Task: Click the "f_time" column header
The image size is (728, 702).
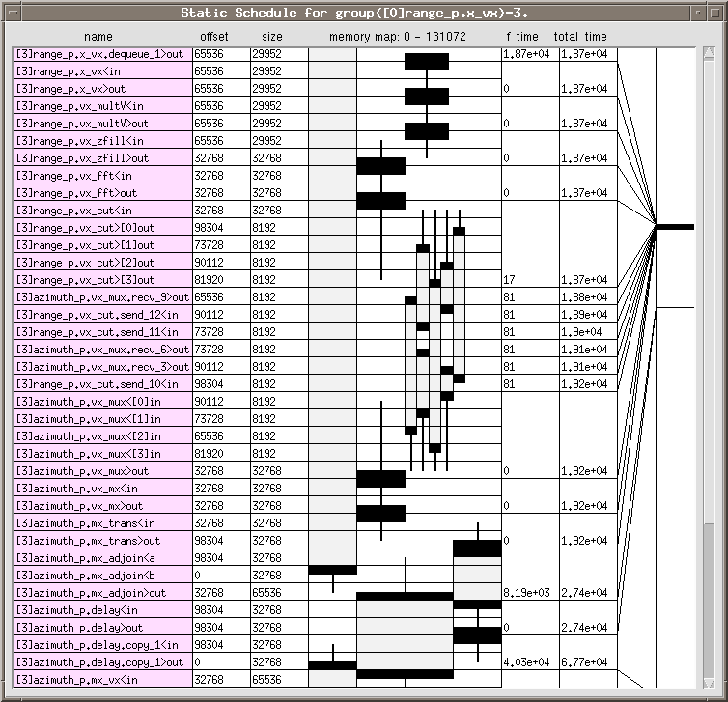Action: [522, 37]
